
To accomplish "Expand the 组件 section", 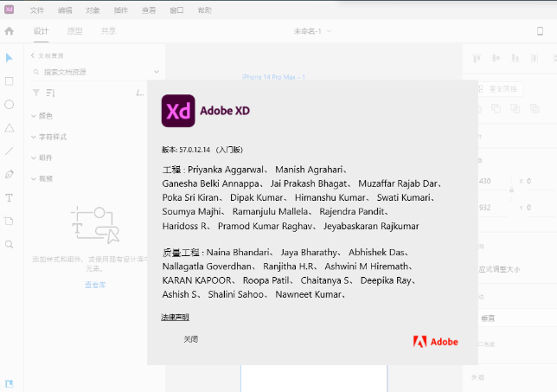I will click(45, 157).
